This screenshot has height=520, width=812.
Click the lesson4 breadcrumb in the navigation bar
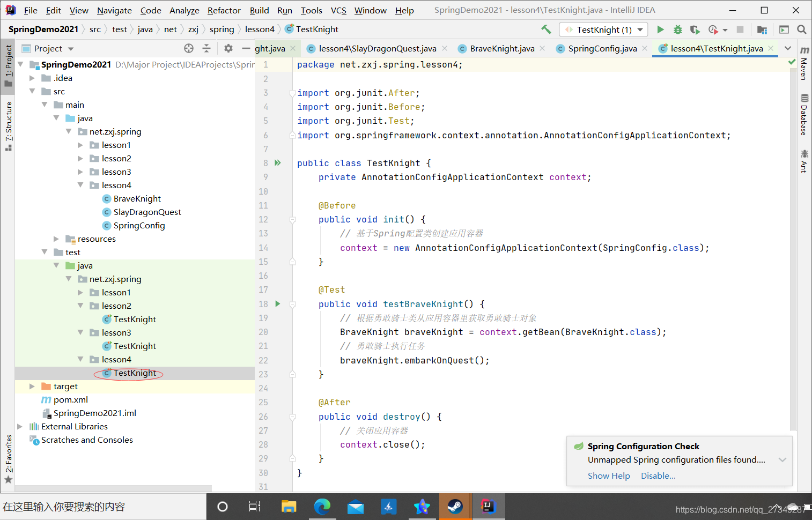(260, 29)
